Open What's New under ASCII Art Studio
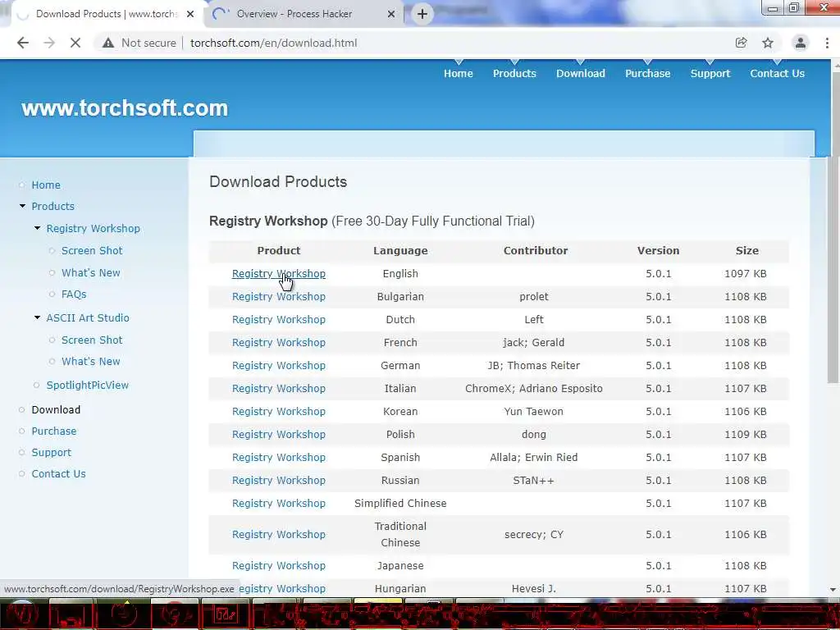The width and height of the screenshot is (840, 630). coord(90,362)
